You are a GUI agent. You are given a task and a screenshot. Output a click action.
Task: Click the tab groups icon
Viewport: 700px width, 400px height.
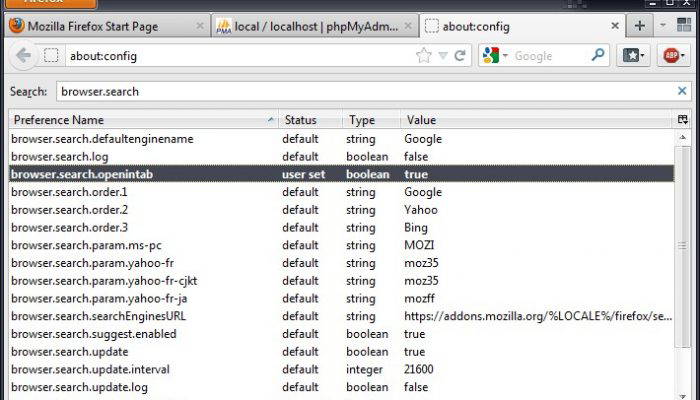[x=684, y=25]
